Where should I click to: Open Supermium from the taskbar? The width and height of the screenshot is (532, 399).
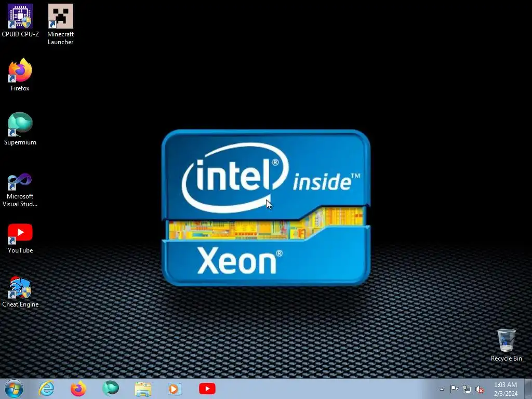pyautogui.click(x=111, y=389)
